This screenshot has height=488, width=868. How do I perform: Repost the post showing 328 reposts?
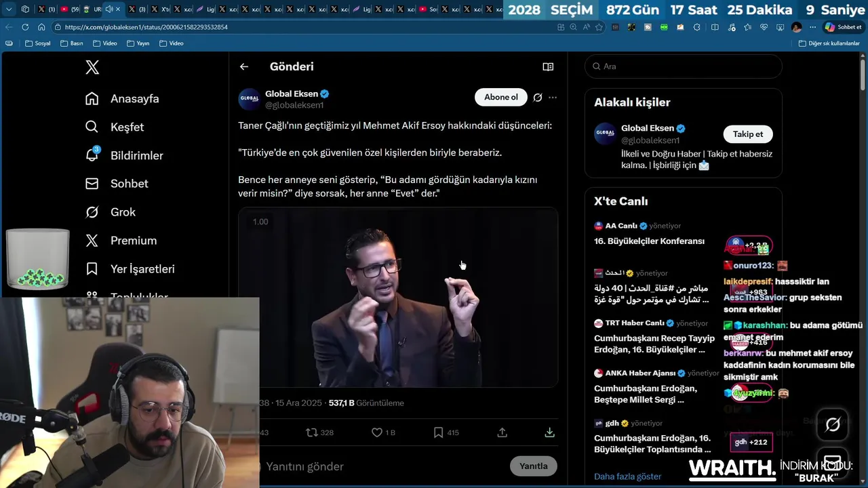click(319, 432)
